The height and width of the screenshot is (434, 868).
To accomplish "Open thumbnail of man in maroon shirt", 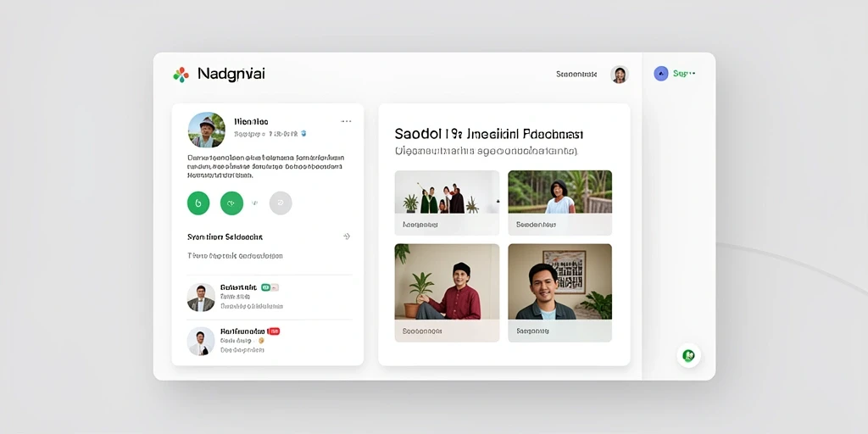I will (x=447, y=281).
